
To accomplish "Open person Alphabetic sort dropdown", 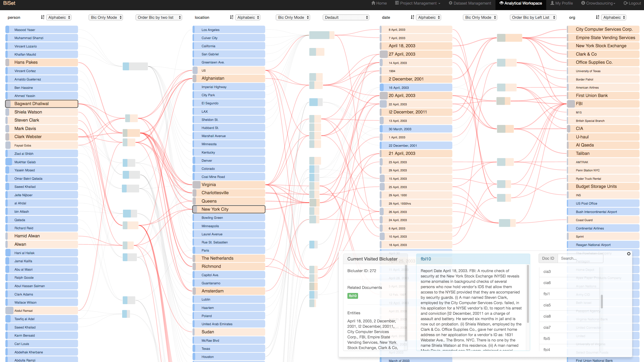I will click(x=59, y=17).
